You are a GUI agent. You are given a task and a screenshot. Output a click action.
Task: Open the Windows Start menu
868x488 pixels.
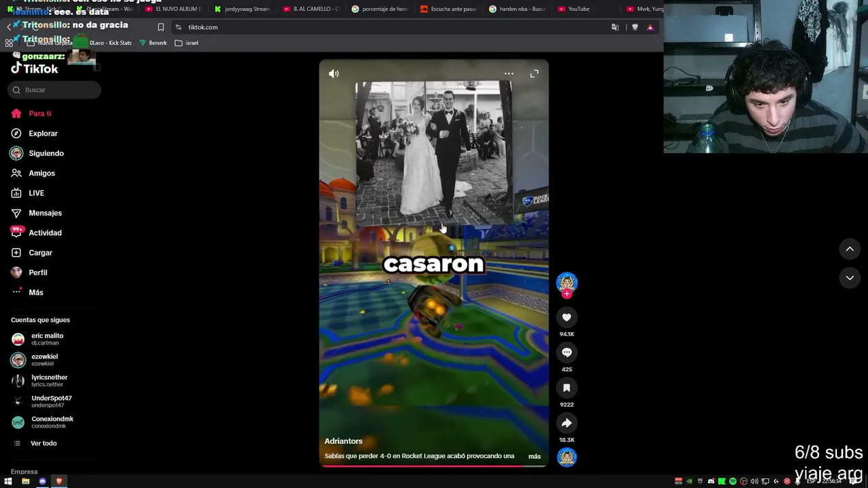point(8,481)
